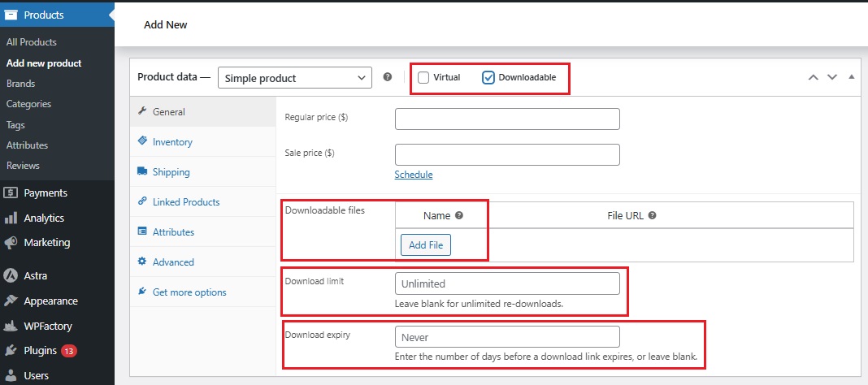Screen dimensions: 868x385
Task: Go to the Advanced tab
Action: [202, 262]
